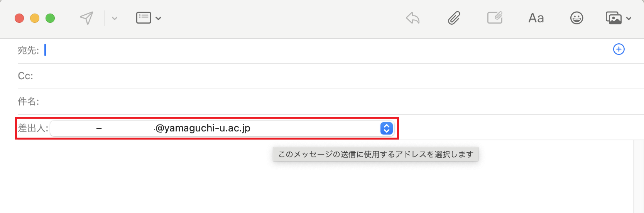Screen dimensions: 644x213
Task: Show the Aa text format bar
Action: (x=536, y=18)
